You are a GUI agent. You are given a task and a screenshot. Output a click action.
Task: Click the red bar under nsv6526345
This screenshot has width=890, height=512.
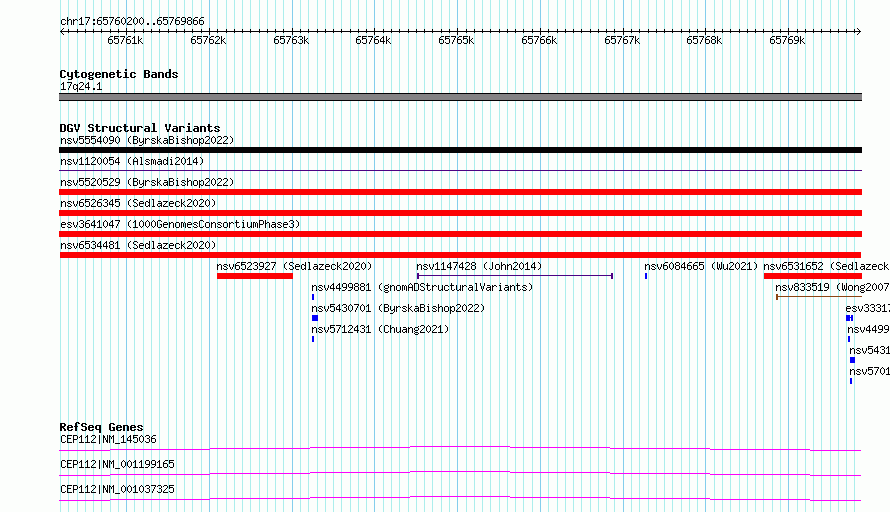[x=460, y=213]
